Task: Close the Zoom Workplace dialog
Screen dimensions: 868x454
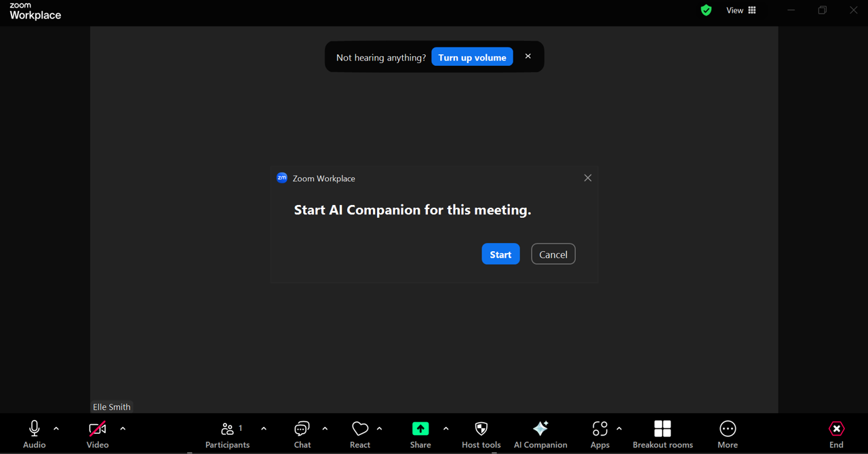Action: [588, 178]
